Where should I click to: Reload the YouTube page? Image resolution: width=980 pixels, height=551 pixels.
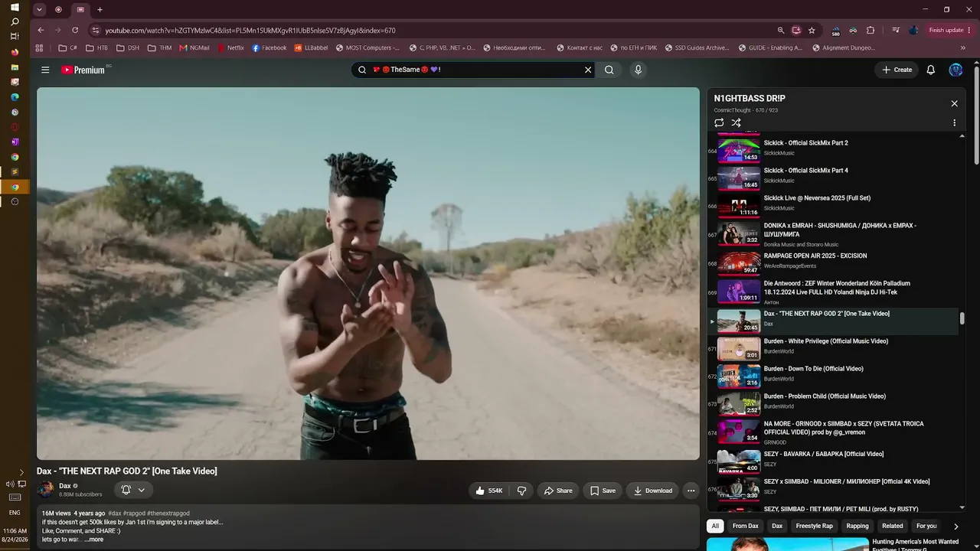tap(75, 30)
